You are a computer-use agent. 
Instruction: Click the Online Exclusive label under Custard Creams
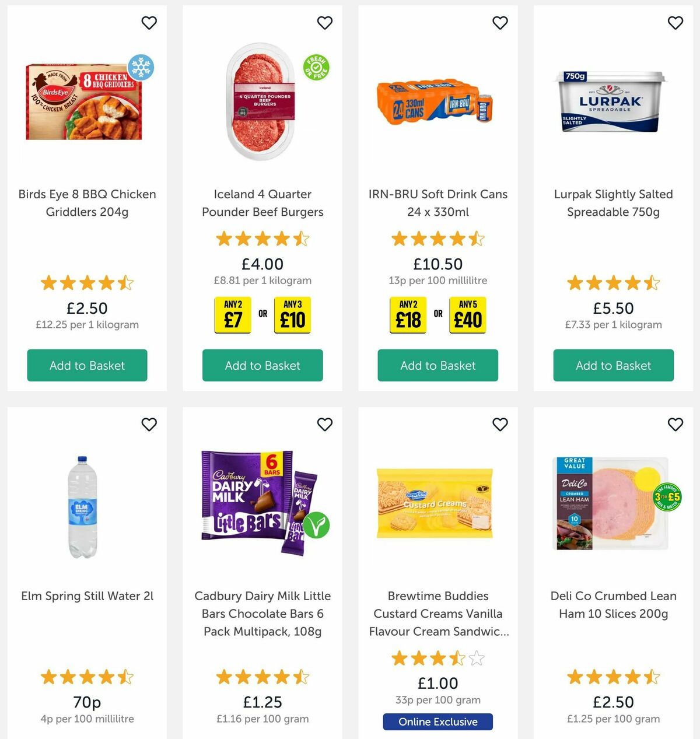click(437, 722)
